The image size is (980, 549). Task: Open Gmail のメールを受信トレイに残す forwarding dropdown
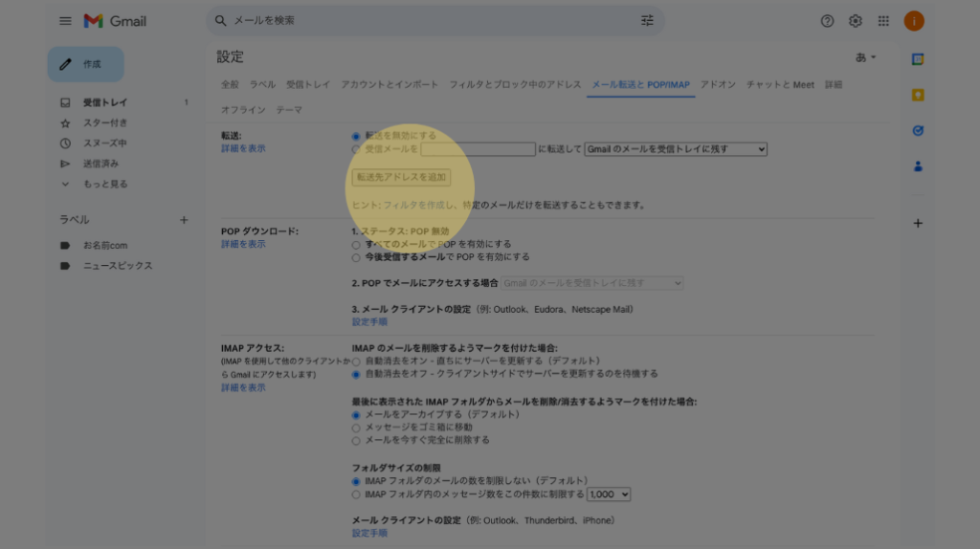pyautogui.click(x=676, y=149)
